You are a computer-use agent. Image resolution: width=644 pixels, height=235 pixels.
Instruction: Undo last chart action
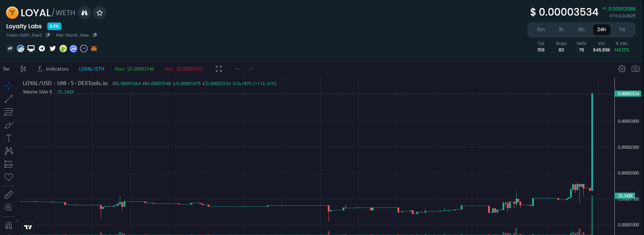pyautogui.click(x=237, y=69)
